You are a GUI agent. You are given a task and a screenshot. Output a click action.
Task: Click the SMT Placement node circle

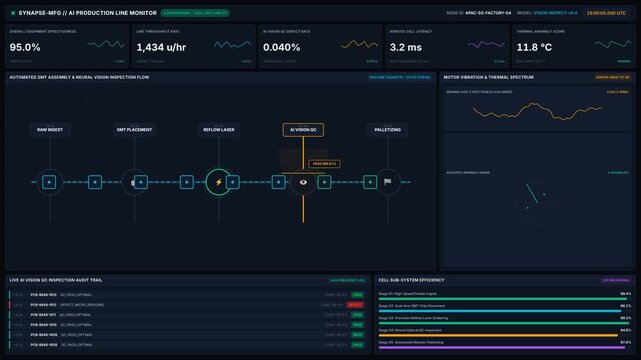click(x=134, y=182)
